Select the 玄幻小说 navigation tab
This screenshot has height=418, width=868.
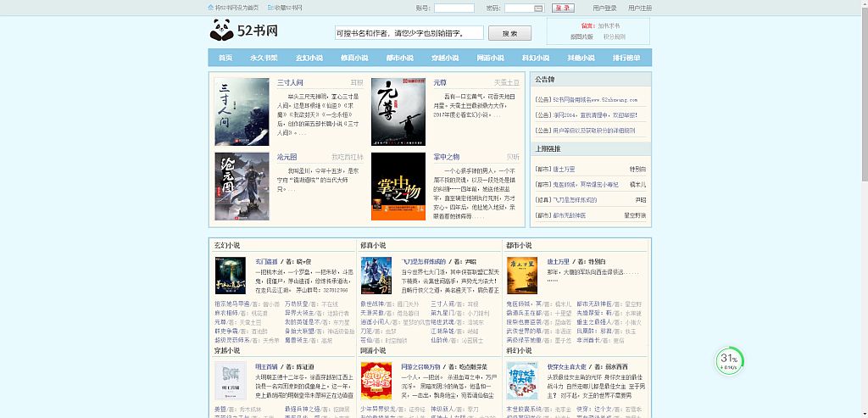309,58
